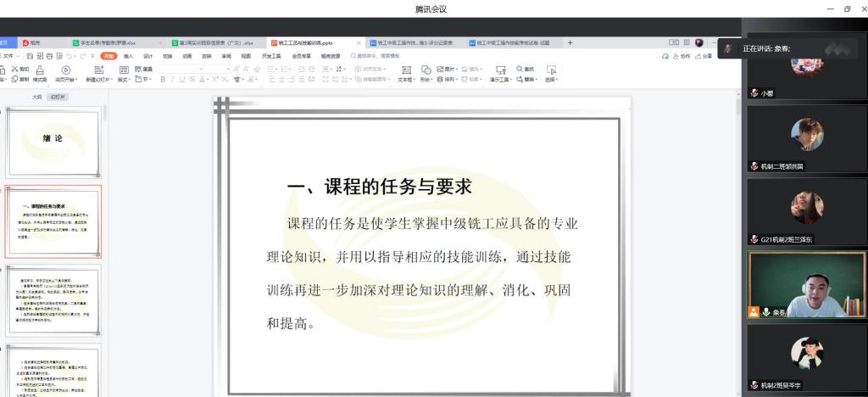Toggle italic text formatting

(171, 80)
